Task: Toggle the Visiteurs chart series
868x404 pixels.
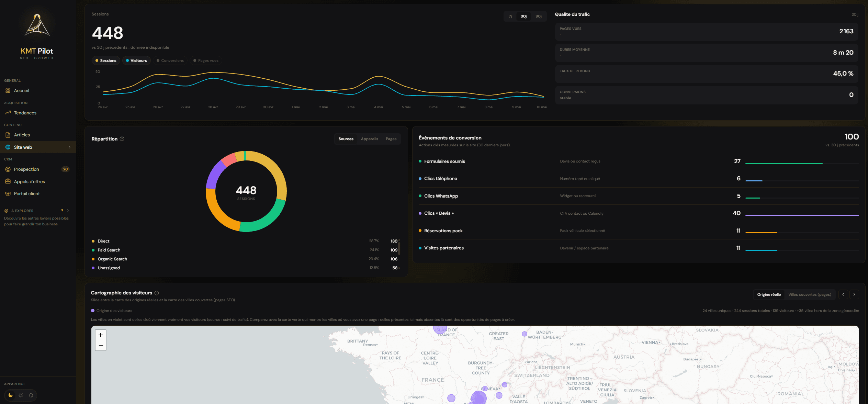Action: click(136, 61)
